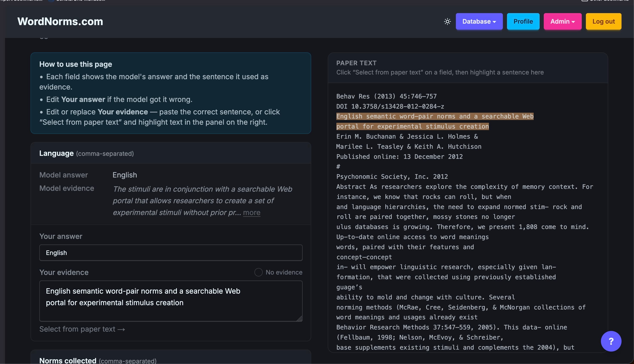This screenshot has width=634, height=364.
Task: Toggle the light/dark theme sun icon
Action: [447, 21]
